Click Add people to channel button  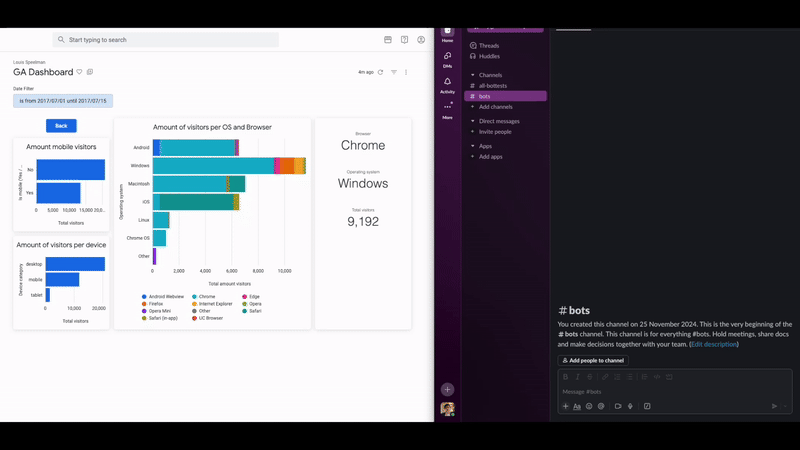coord(593,360)
